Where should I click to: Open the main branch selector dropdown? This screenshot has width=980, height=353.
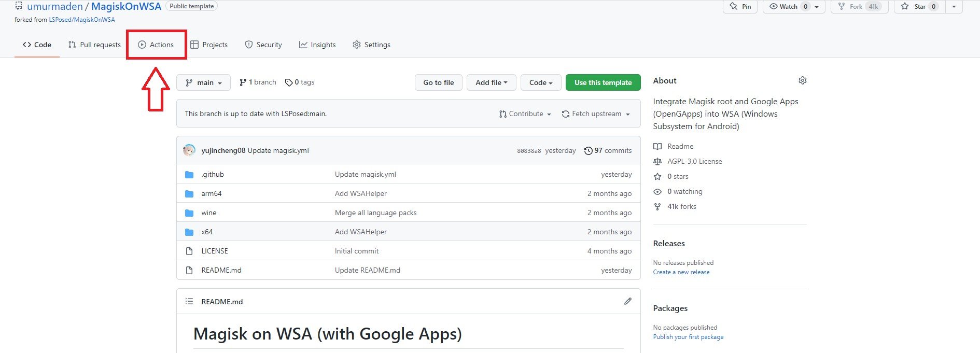point(203,82)
